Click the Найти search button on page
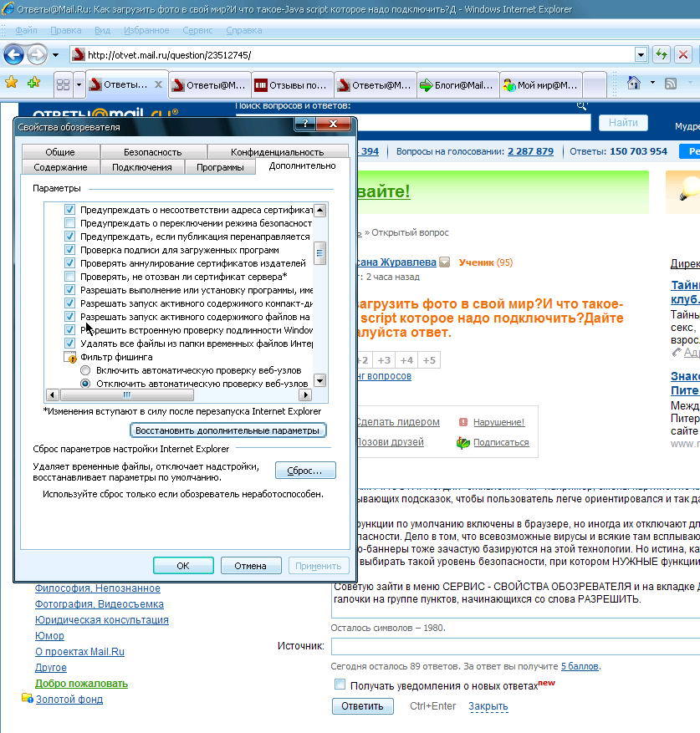700x733 pixels. point(623,123)
